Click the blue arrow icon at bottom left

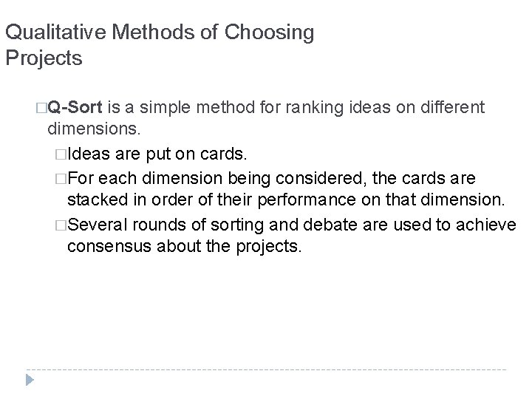tap(30, 381)
